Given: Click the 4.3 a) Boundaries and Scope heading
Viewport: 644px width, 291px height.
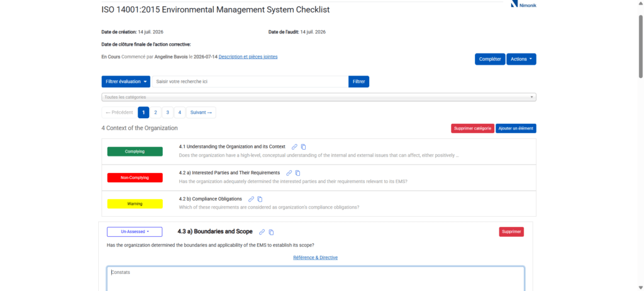Looking at the screenshot, I should (x=215, y=231).
